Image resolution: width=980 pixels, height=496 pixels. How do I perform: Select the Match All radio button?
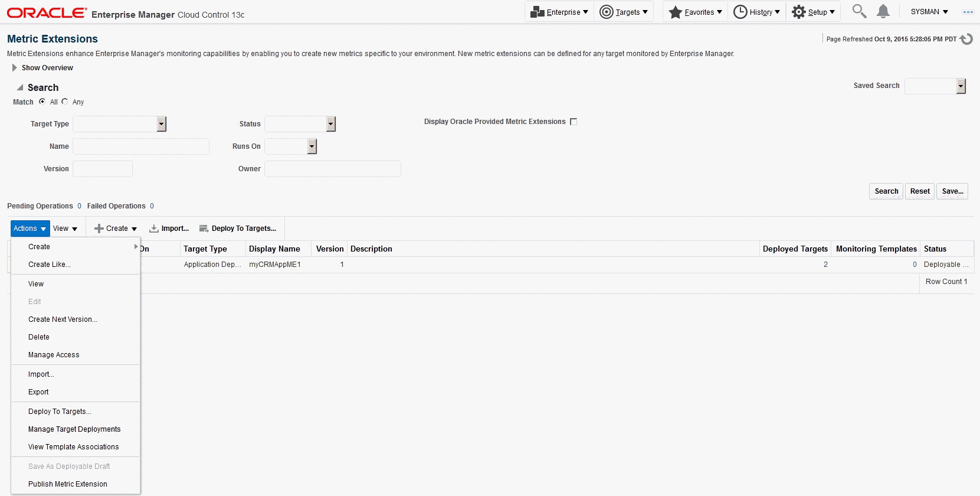click(42, 102)
